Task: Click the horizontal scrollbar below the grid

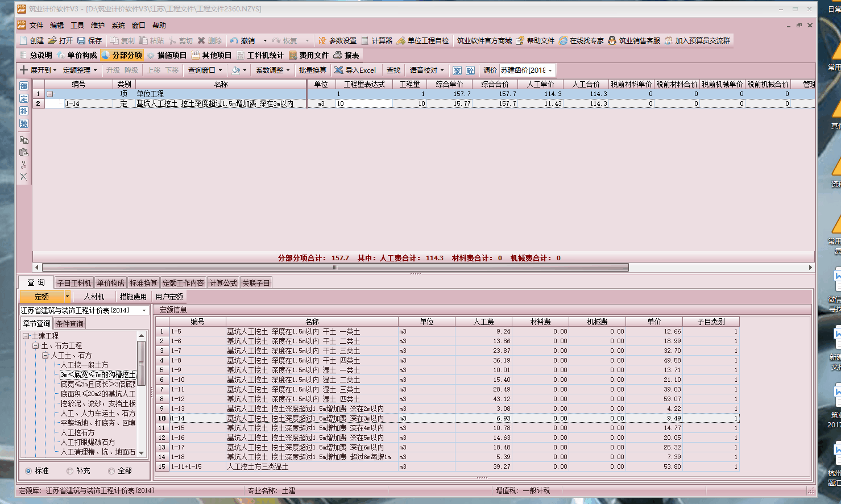Action: tap(335, 267)
